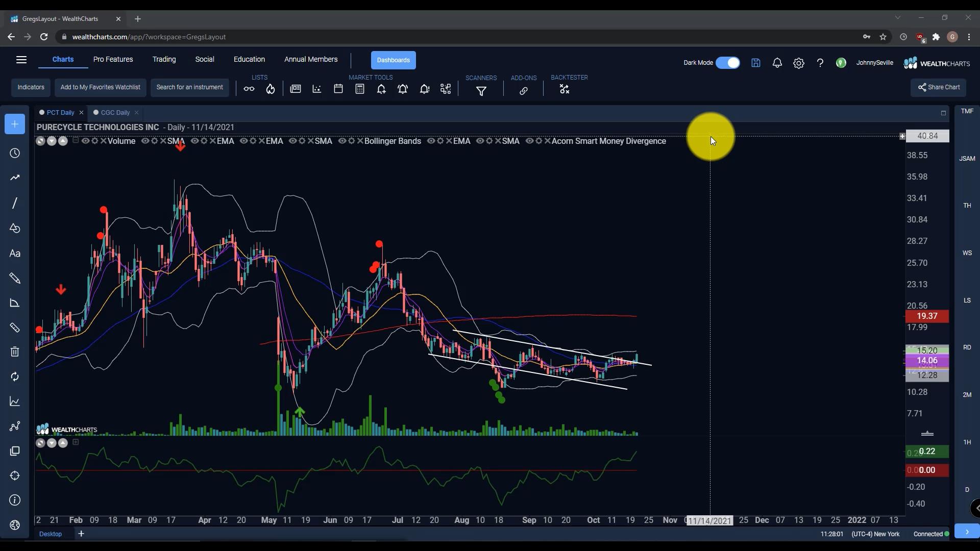Switch to the CGC Daily chart tab
The width and height of the screenshot is (980, 551).
[x=115, y=113]
